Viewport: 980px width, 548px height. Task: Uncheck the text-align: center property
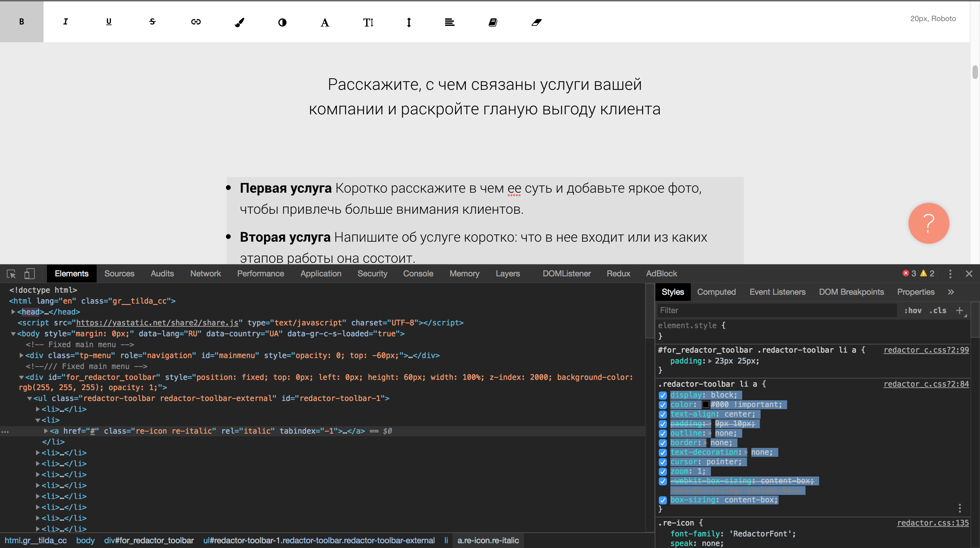663,414
